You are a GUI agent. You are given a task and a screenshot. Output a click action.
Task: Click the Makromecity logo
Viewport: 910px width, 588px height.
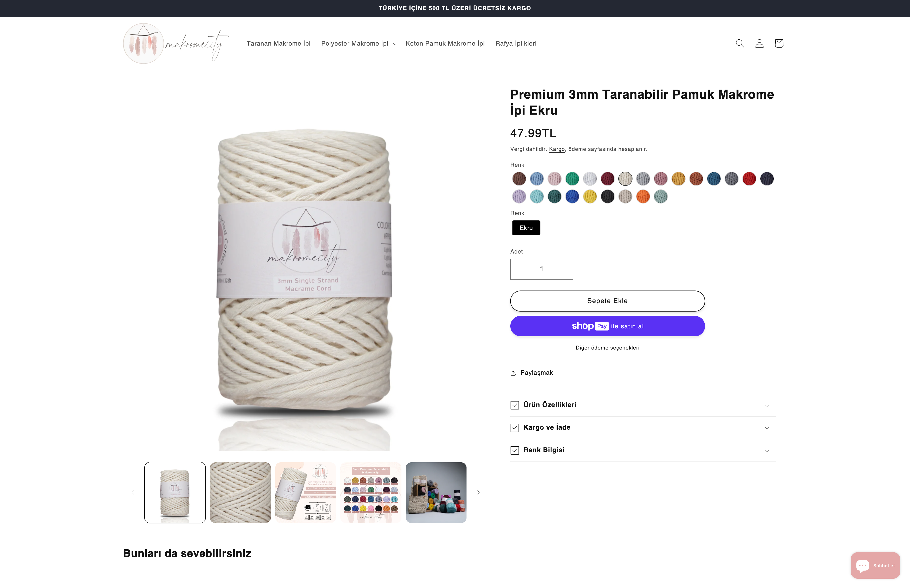tap(176, 44)
